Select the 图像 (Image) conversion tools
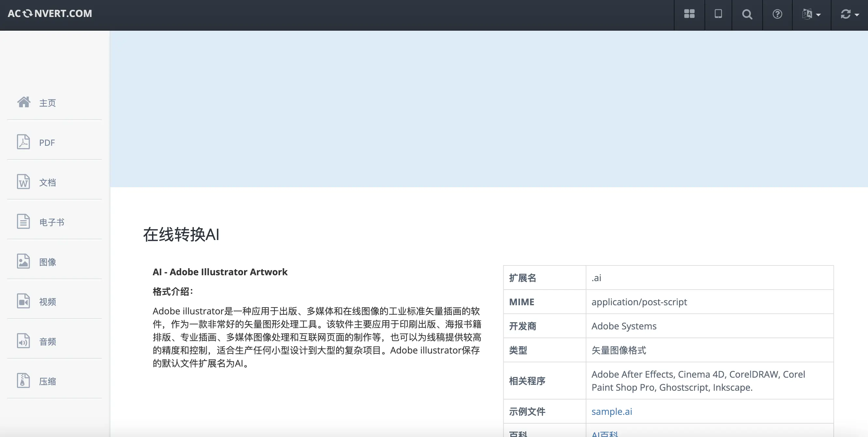 [x=47, y=262]
